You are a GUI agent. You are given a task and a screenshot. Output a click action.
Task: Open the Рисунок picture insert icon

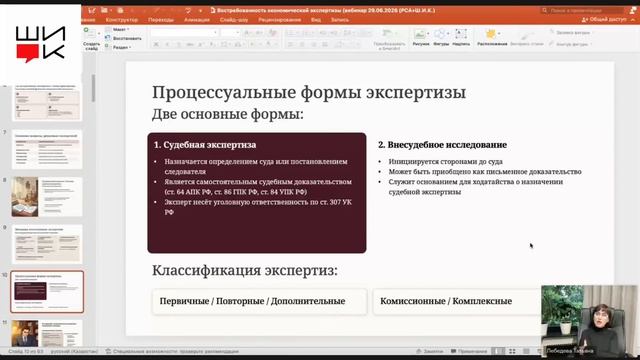click(420, 34)
